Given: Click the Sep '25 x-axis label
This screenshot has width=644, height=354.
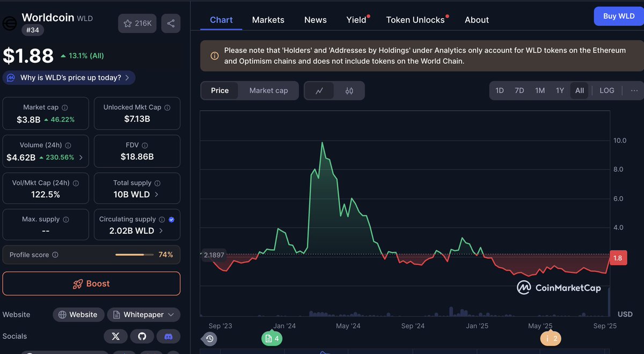Looking at the screenshot, I should 606,326.
